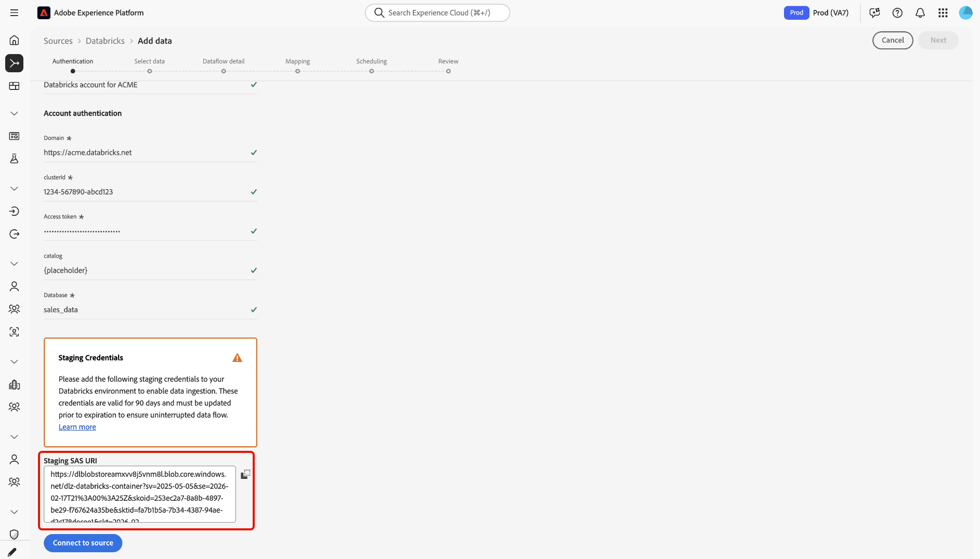Click the Access token password field
980x559 pixels.
click(x=150, y=231)
